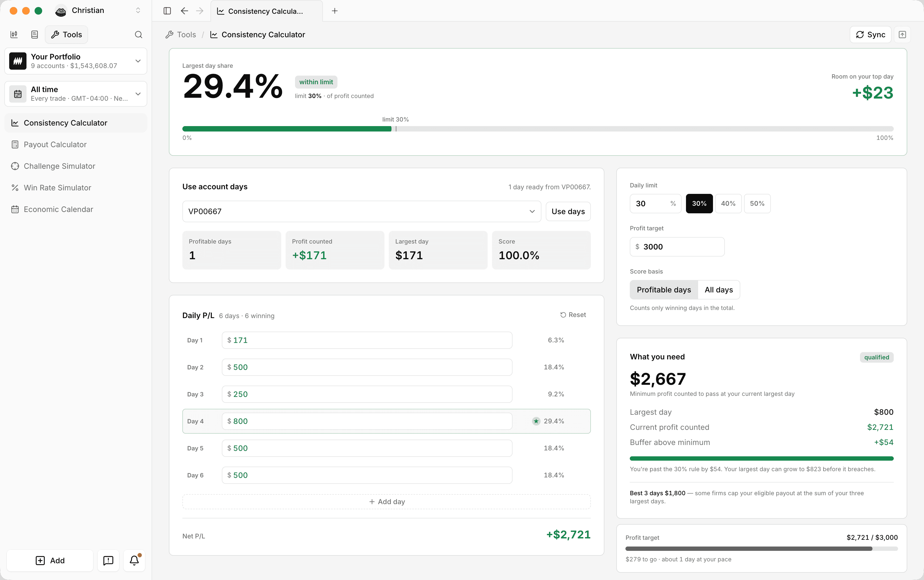Select the Tools tab in sidebar
The image size is (924, 580).
coord(66,35)
